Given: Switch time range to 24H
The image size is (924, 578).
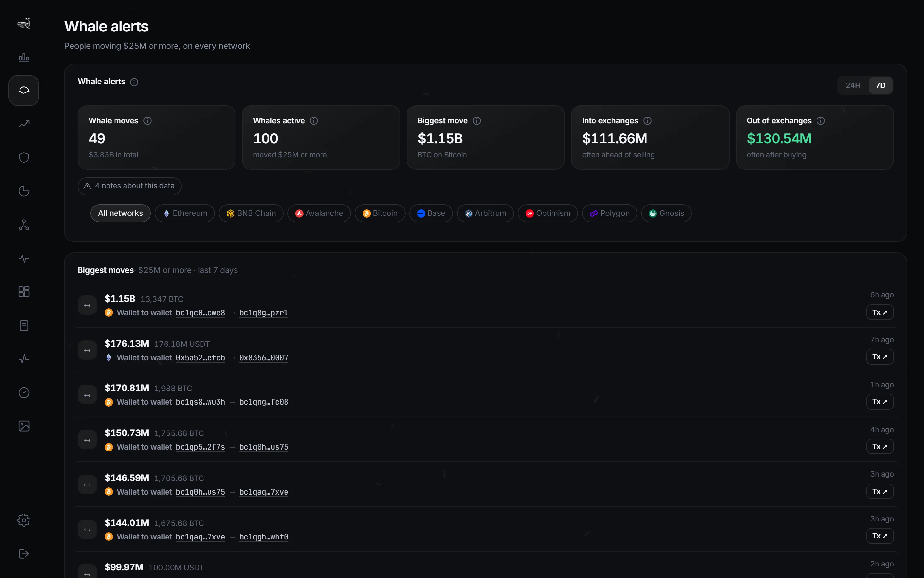Looking at the screenshot, I should pos(852,85).
